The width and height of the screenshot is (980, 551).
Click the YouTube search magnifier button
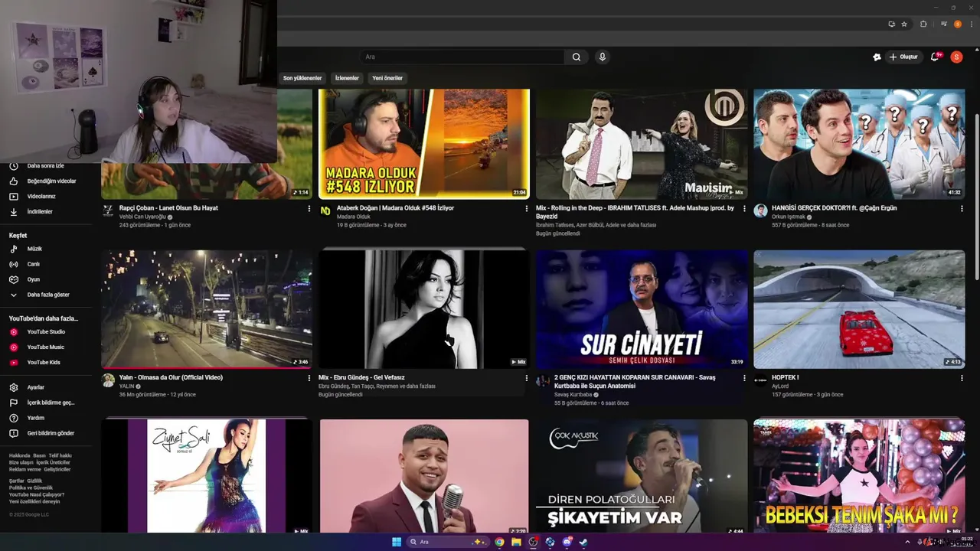[577, 57]
